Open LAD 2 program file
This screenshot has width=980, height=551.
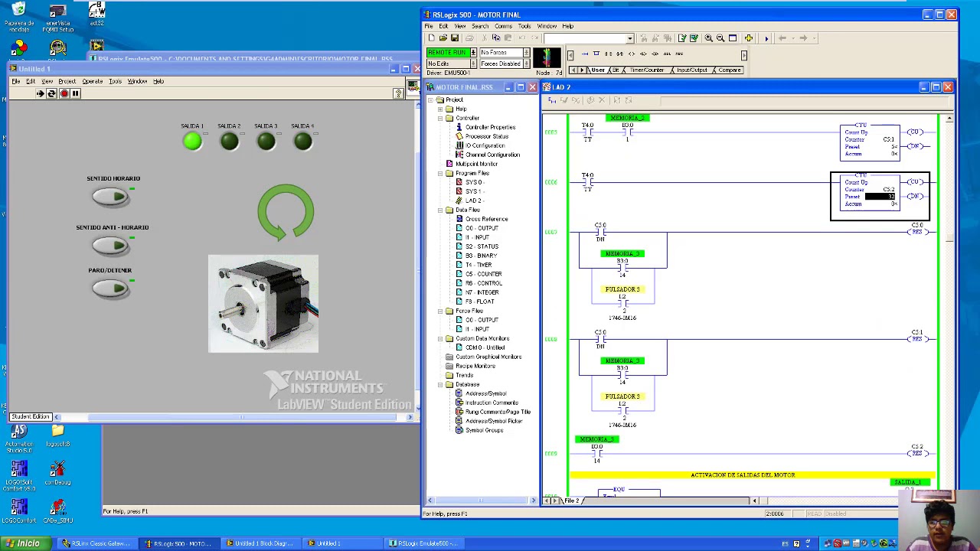(473, 201)
